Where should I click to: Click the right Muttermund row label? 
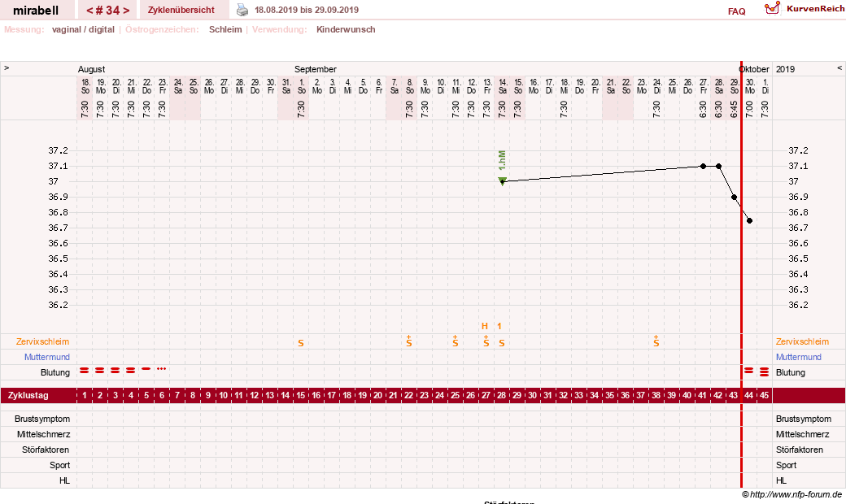click(799, 357)
